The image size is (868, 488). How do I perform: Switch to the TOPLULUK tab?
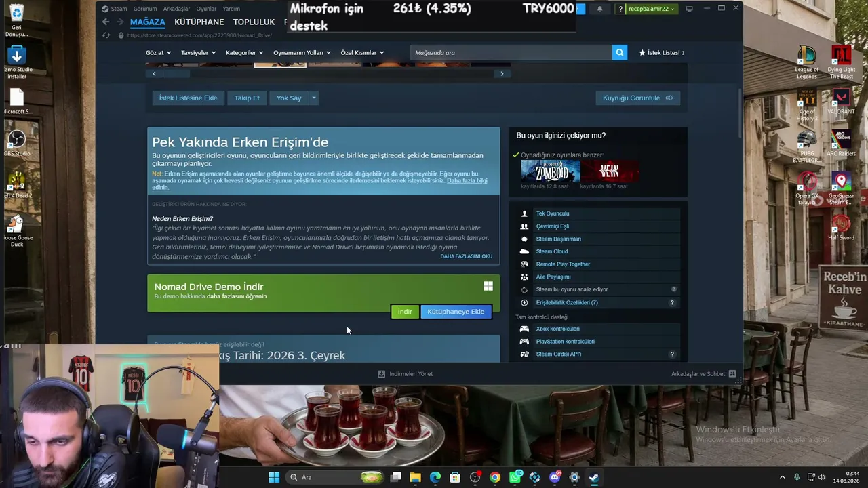pos(254,22)
